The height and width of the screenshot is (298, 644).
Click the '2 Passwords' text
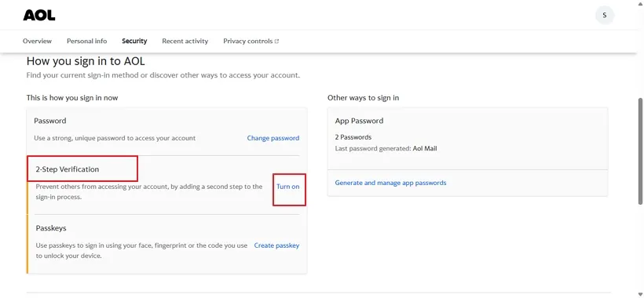(x=353, y=137)
